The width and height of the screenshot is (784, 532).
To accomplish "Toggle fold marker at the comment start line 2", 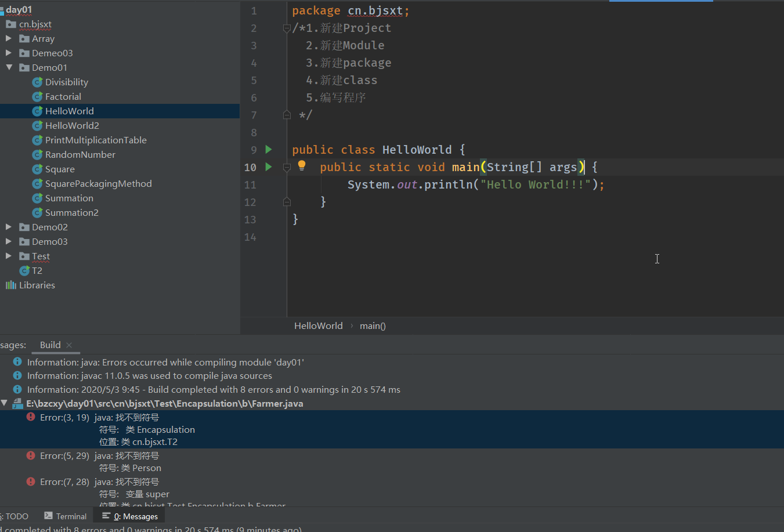I will [x=287, y=28].
